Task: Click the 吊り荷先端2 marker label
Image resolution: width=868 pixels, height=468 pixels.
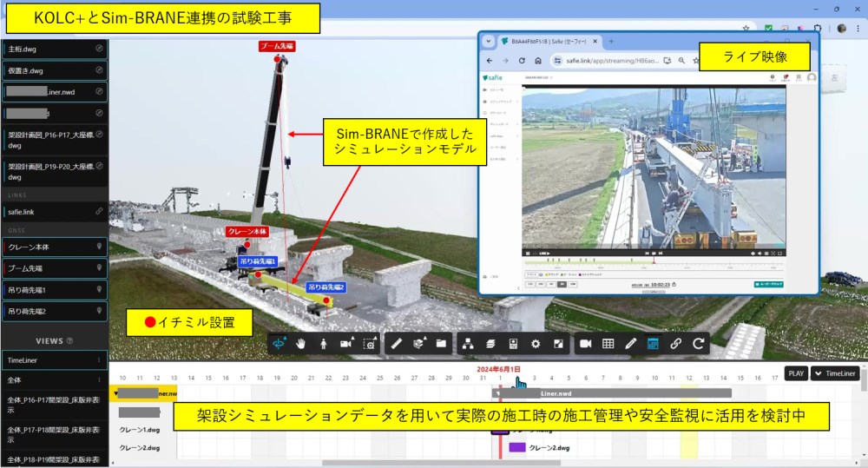Action: coord(326,287)
